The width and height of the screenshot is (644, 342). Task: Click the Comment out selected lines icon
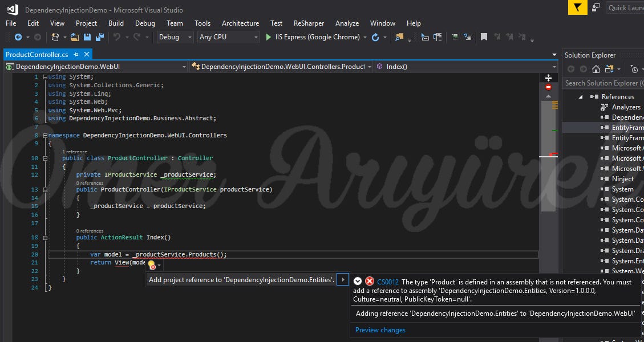454,37
